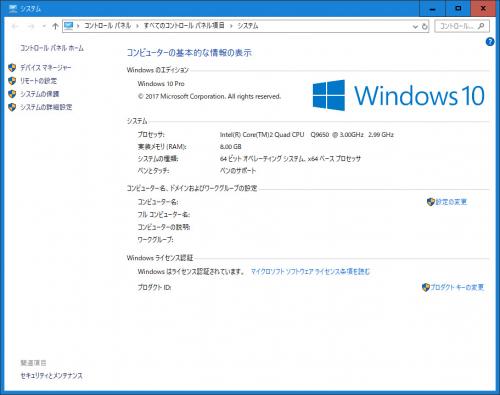Click shield icon beside システムの保護
The width and height of the screenshot is (500, 395).
[12, 94]
